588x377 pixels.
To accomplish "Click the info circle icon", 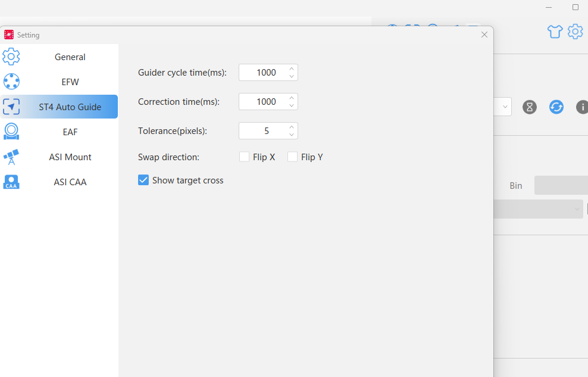I will tap(582, 107).
